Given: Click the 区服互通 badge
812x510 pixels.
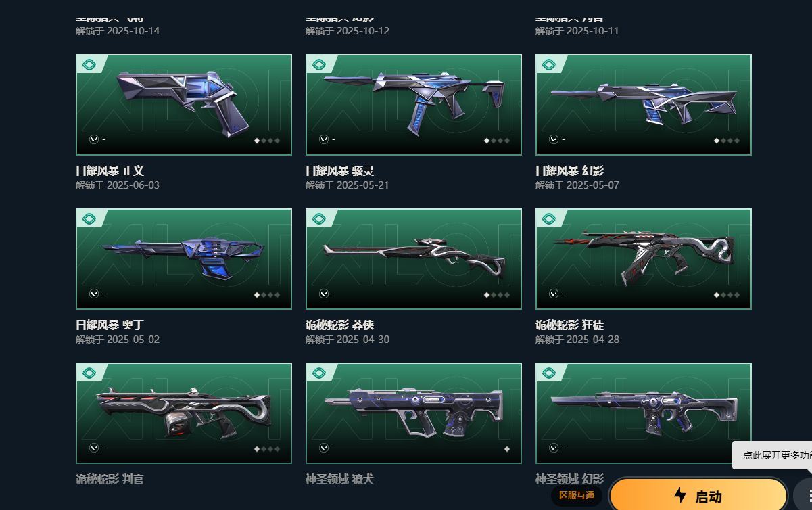Looking at the screenshot, I should coord(577,496).
